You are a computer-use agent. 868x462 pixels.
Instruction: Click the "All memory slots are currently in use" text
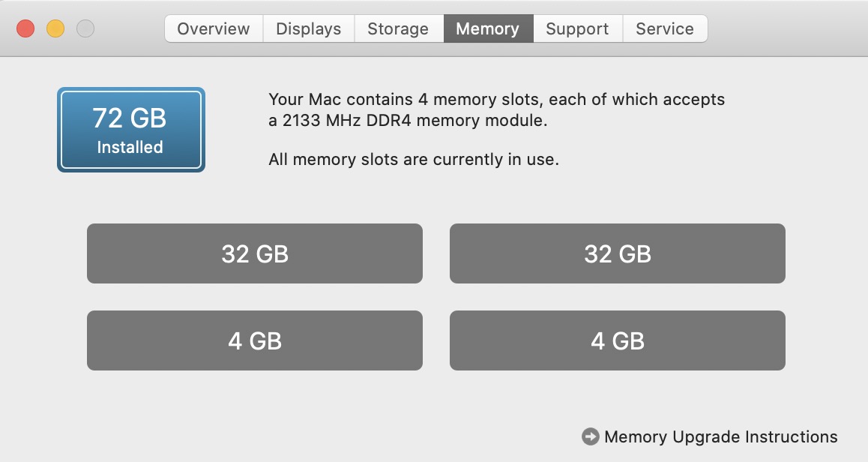tap(413, 159)
